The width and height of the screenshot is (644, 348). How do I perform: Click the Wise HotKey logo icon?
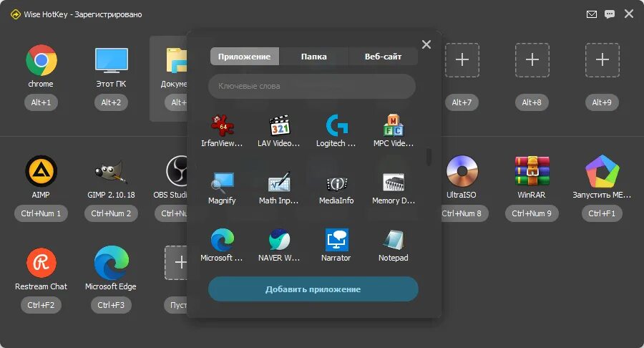15,14
